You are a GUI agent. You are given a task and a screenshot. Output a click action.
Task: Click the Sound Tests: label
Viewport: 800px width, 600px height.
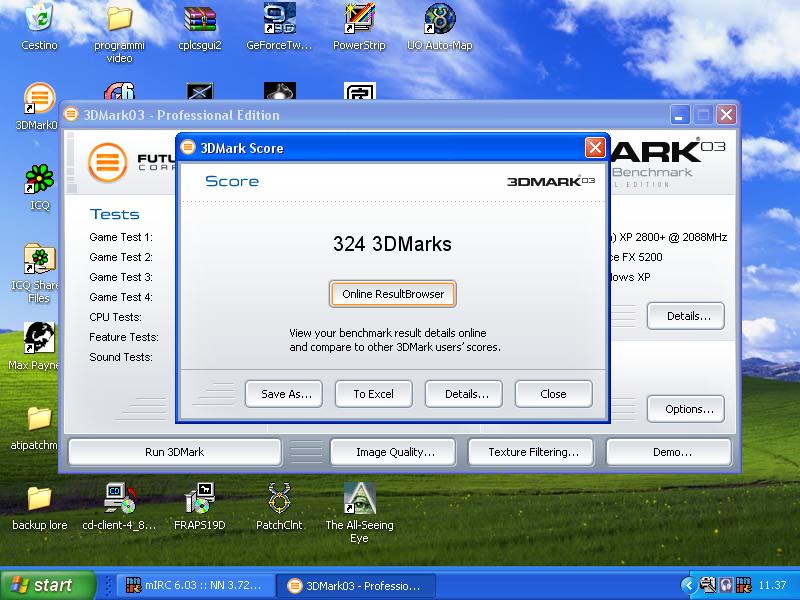pyautogui.click(x=121, y=357)
